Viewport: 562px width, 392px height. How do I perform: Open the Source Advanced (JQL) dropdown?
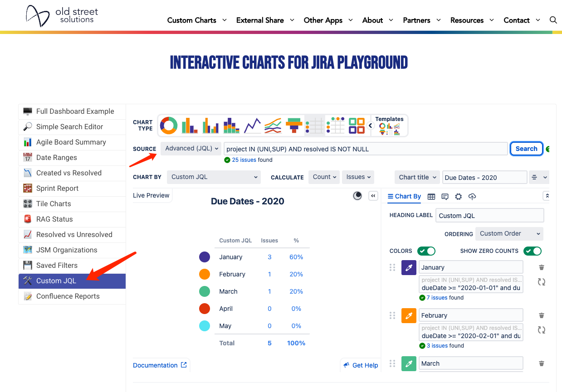click(191, 149)
